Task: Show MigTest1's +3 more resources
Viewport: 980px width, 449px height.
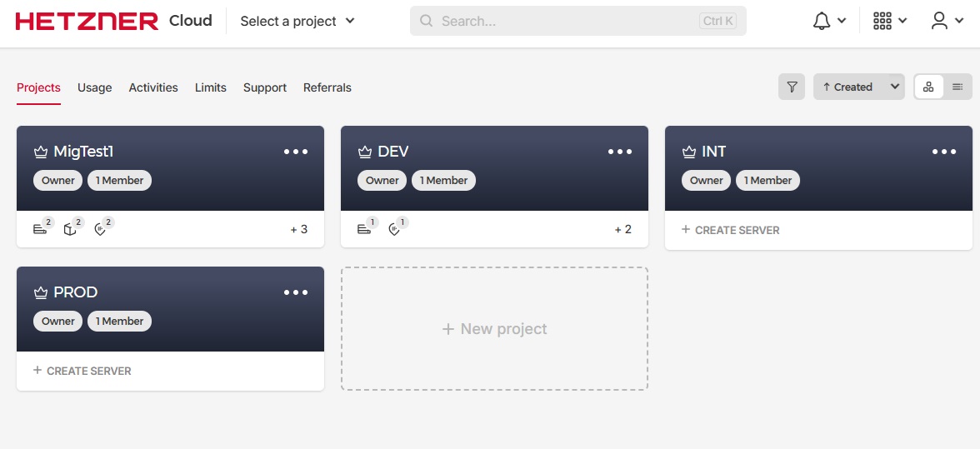Action: 298,229
